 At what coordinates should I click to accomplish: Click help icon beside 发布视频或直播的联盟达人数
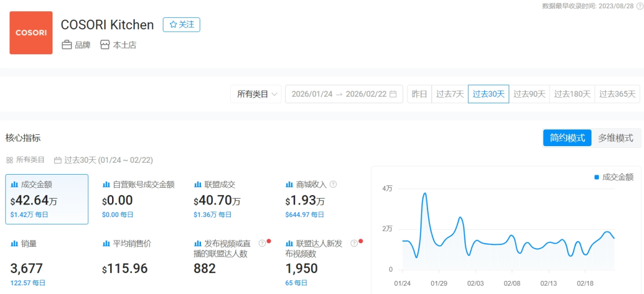point(262,243)
